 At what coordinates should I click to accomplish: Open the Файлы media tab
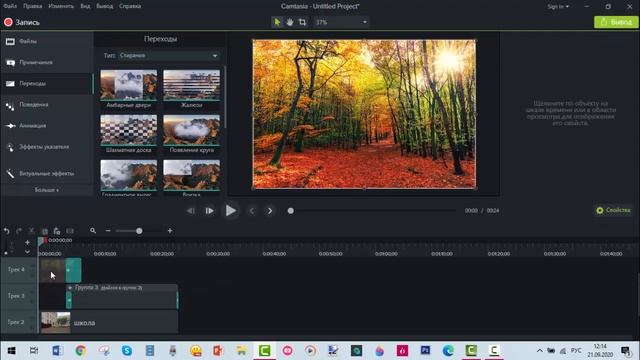pos(47,41)
